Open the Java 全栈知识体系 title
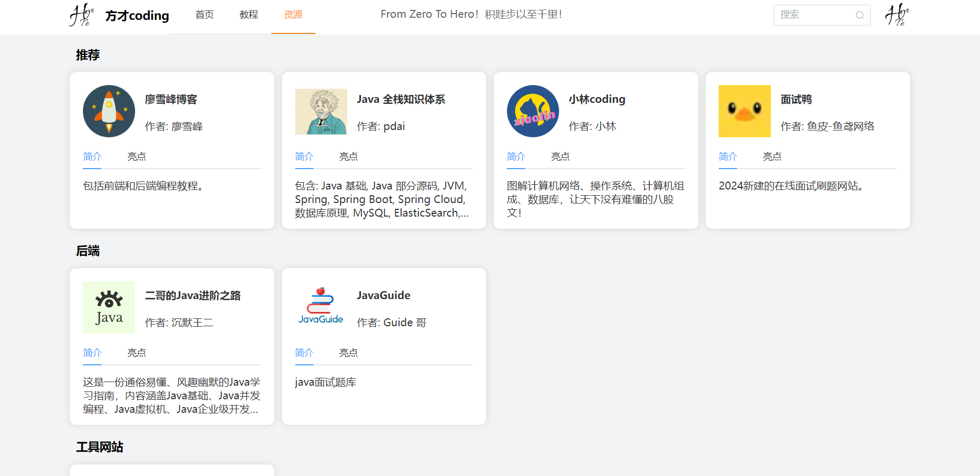This screenshot has width=980, height=476. [x=401, y=99]
